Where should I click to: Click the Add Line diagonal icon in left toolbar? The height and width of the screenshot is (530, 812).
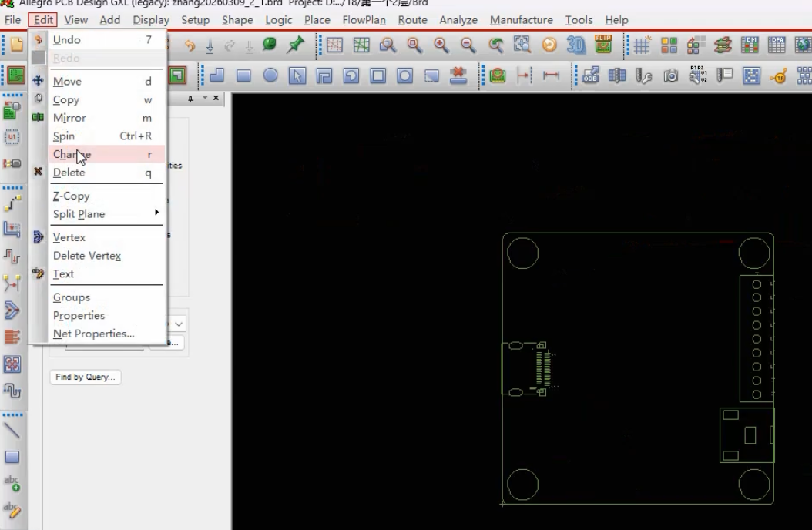(x=12, y=430)
